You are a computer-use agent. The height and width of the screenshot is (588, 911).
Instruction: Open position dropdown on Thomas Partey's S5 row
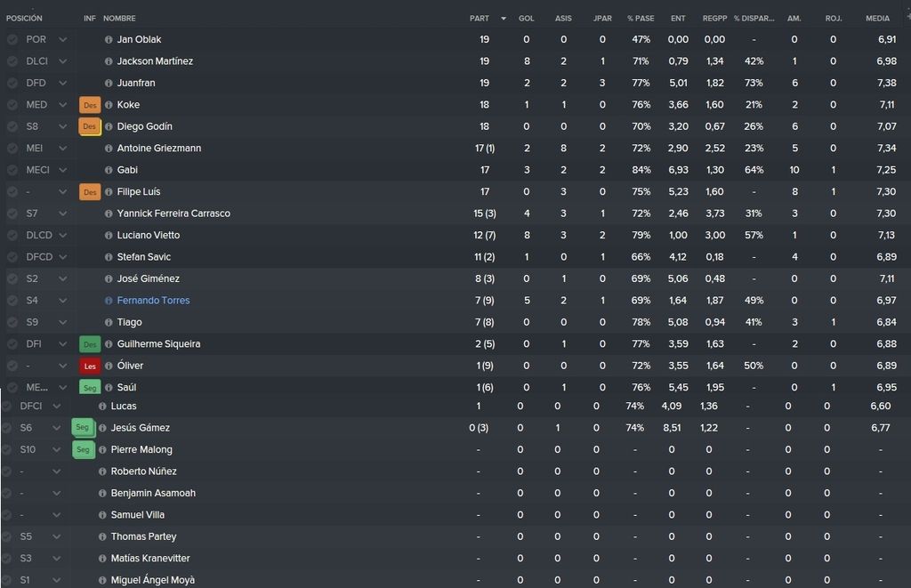56,536
